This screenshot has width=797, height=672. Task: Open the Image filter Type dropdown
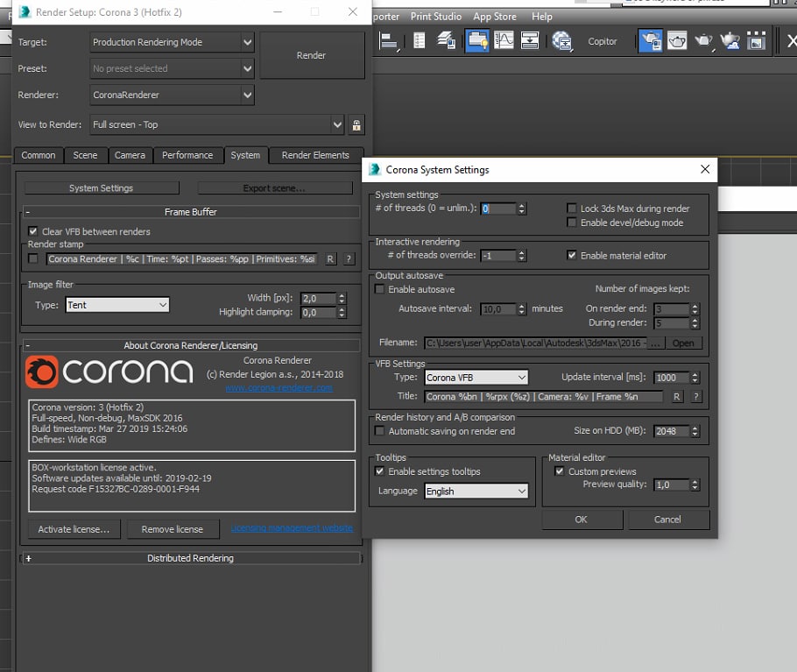pyautogui.click(x=117, y=305)
